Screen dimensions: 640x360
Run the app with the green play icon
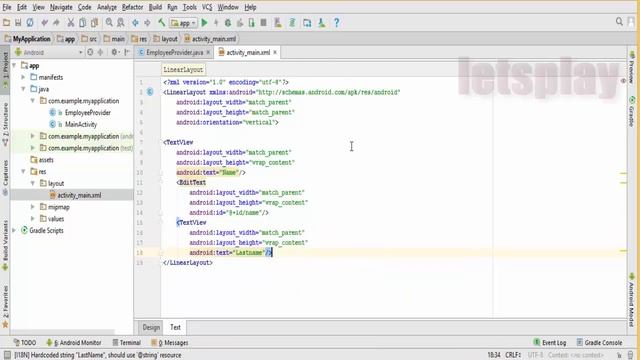(x=205, y=23)
